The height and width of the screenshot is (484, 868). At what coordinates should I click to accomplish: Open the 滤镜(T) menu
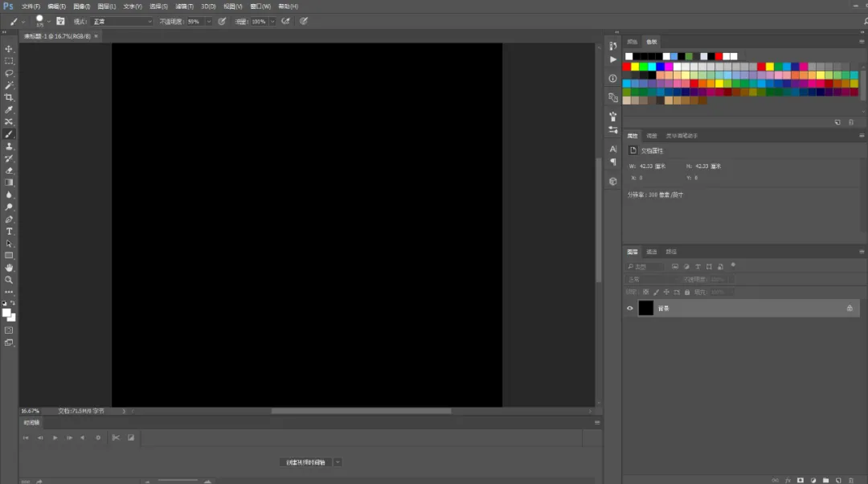pyautogui.click(x=184, y=6)
